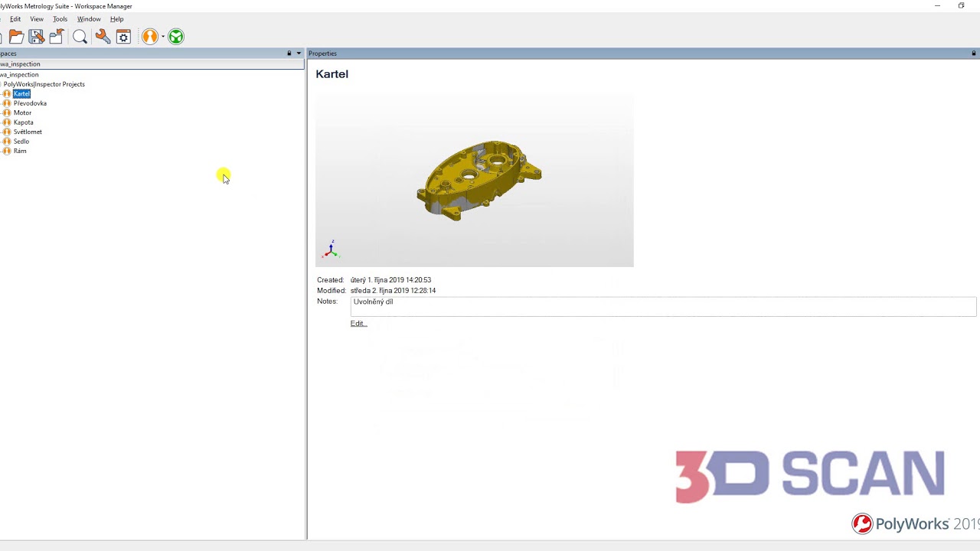
Task: Select the Převodovka project in the tree
Action: (x=30, y=103)
